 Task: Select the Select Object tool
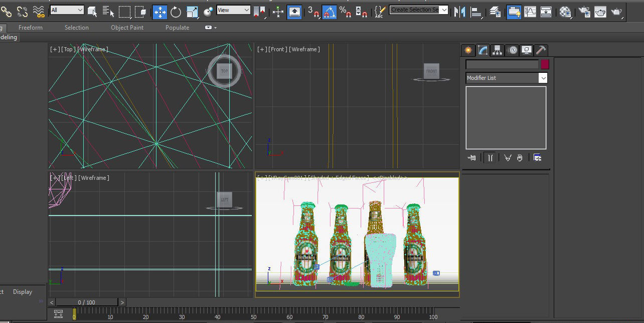tap(92, 11)
